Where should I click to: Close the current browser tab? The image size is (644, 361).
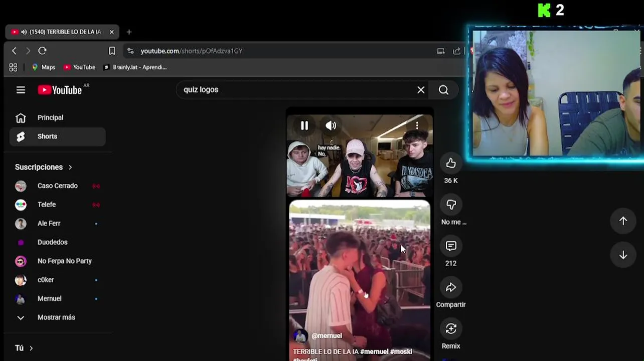tap(111, 32)
